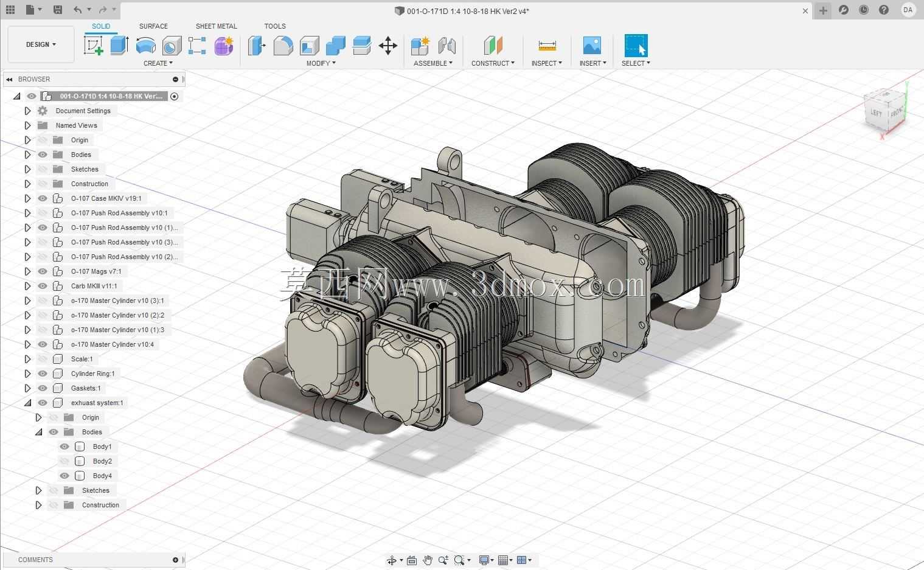Select the Revolve tool icon
924x570 pixels.
point(145,46)
